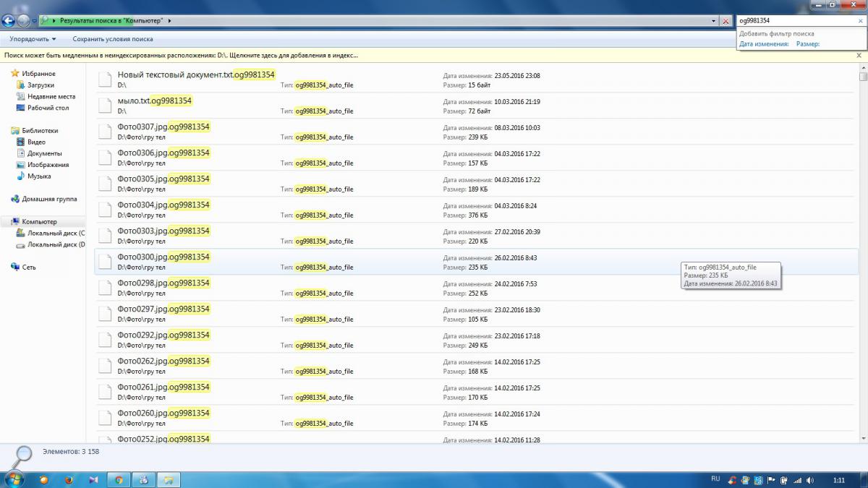Open the volume control in the tray
This screenshot has width=868, height=488.
coord(809,479)
